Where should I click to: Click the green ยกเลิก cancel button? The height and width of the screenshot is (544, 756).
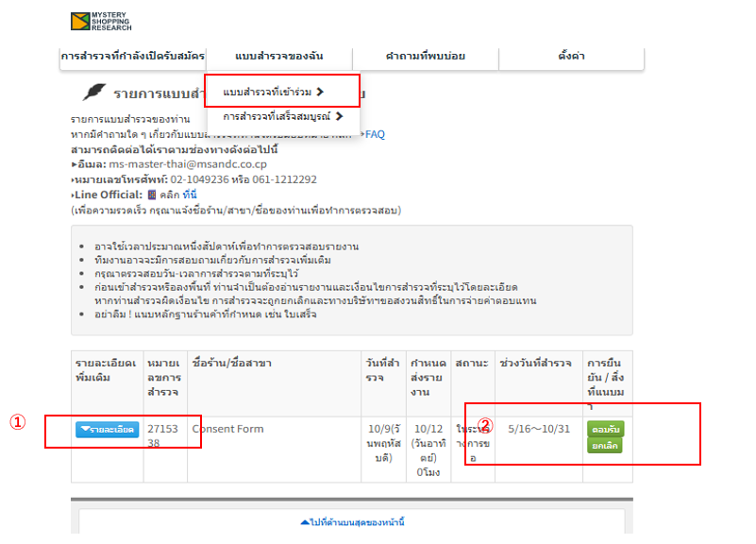(605, 445)
